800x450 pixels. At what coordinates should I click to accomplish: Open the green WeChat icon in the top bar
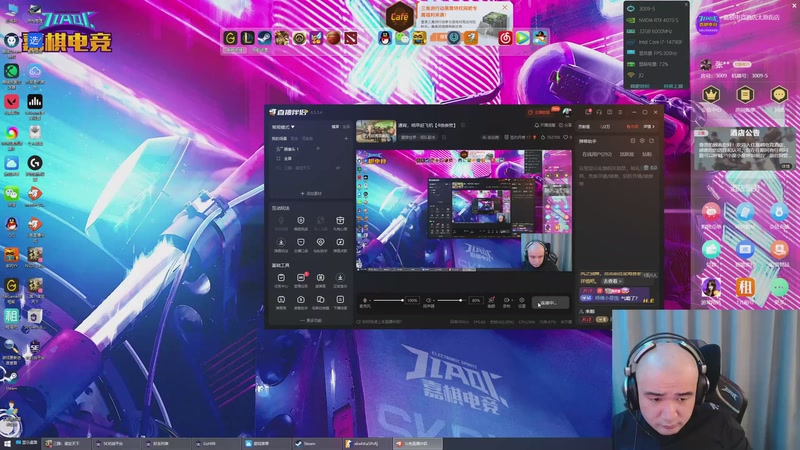[402, 38]
